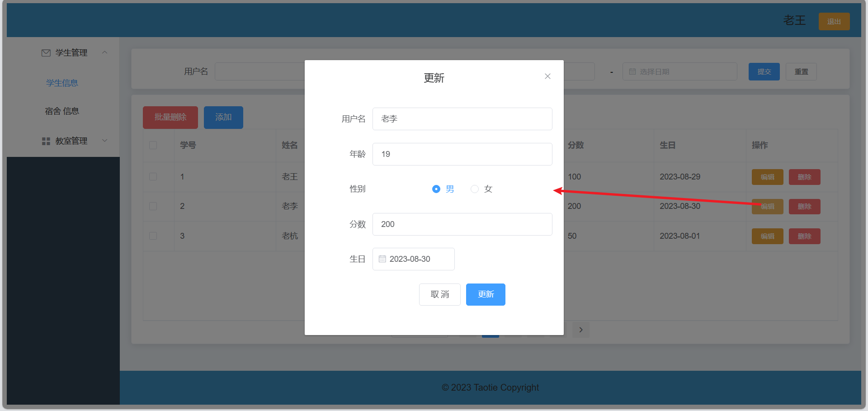Open 选择日期 end date filter
Image resolution: width=868 pixels, height=411 pixels.
tap(679, 71)
